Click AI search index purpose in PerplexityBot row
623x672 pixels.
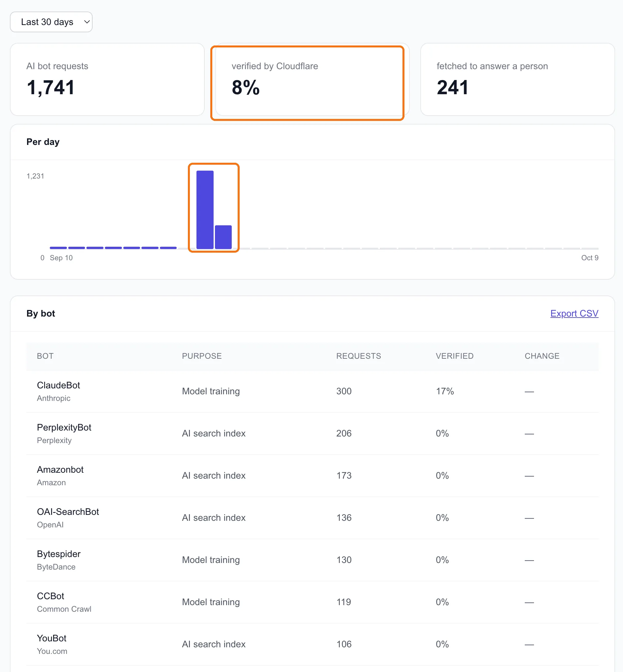pos(214,433)
